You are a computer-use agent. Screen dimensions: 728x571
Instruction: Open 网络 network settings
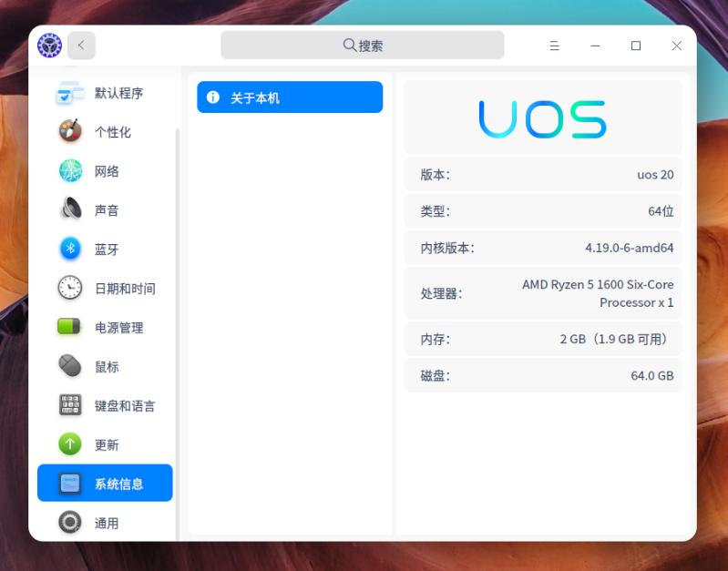coord(105,171)
